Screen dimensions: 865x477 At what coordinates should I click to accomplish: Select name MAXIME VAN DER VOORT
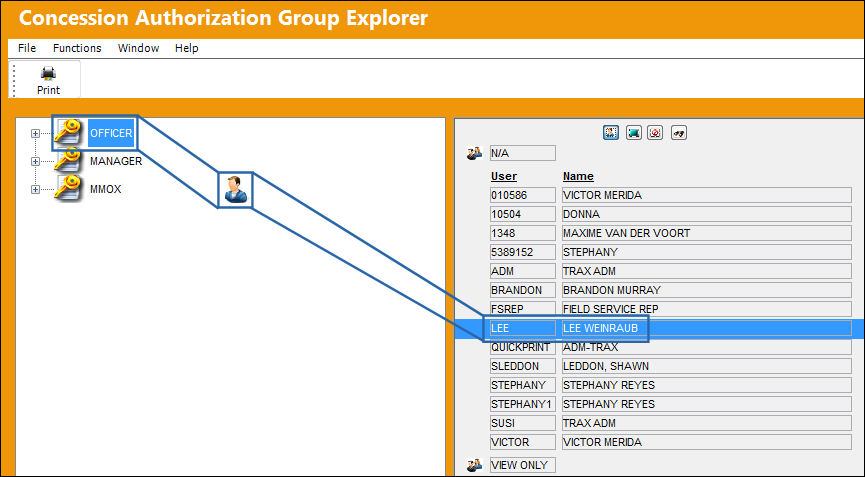click(707, 233)
